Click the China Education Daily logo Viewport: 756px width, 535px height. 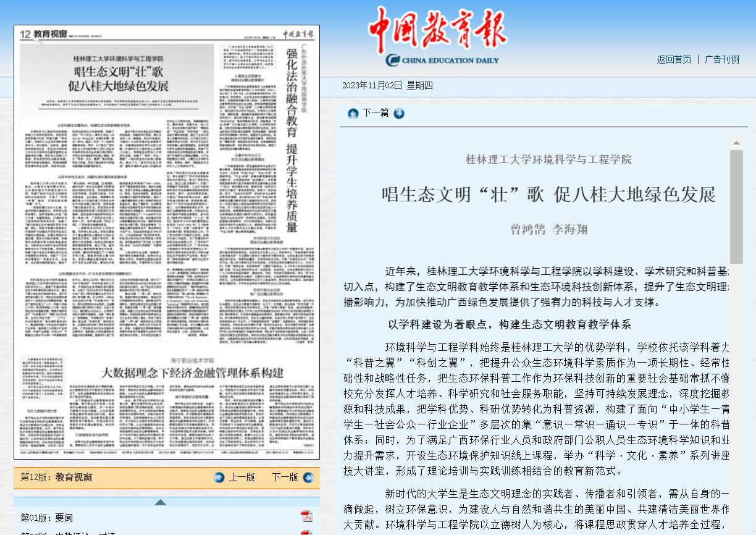coord(437,38)
